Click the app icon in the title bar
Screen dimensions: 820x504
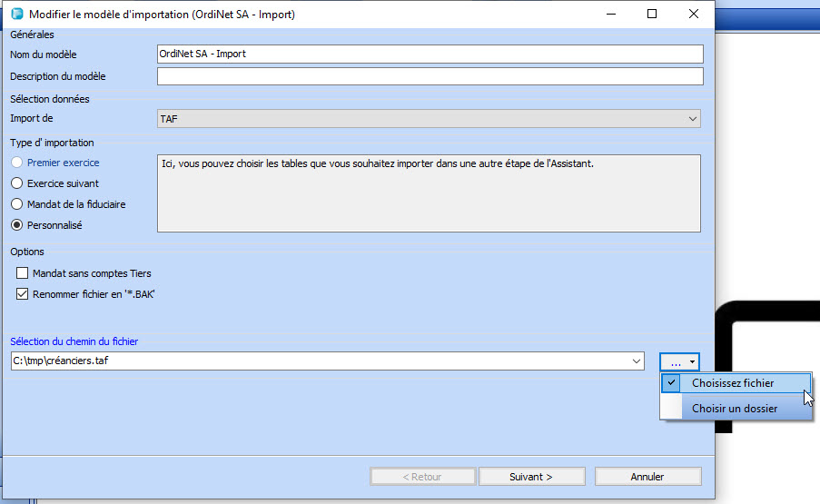point(15,15)
